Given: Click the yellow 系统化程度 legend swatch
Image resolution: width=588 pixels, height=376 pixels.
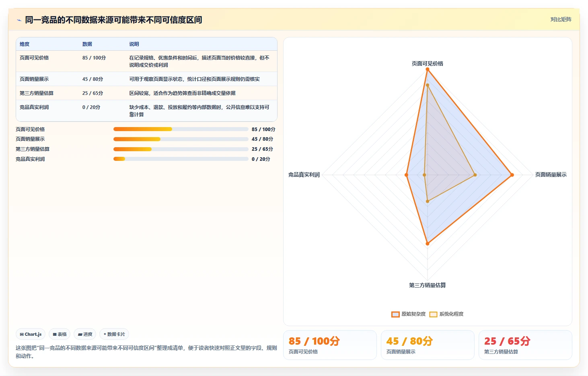Looking at the screenshot, I should click(x=433, y=314).
